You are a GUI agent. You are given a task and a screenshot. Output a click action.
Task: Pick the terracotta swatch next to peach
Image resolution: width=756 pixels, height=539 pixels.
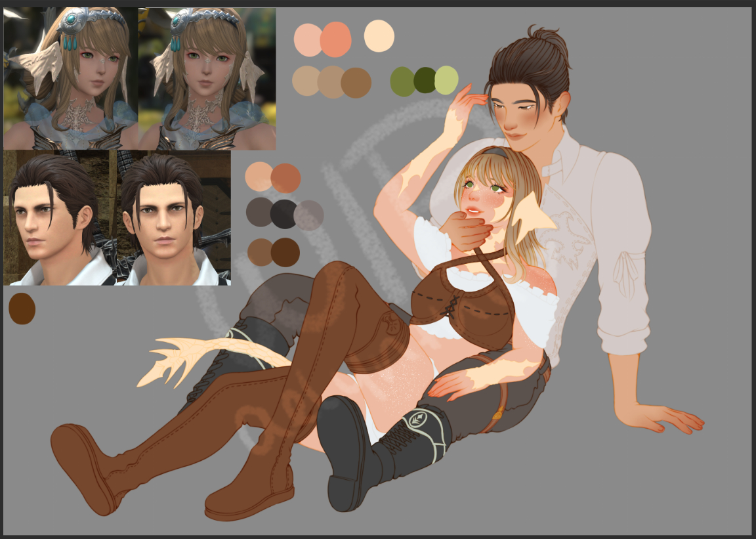click(x=286, y=179)
